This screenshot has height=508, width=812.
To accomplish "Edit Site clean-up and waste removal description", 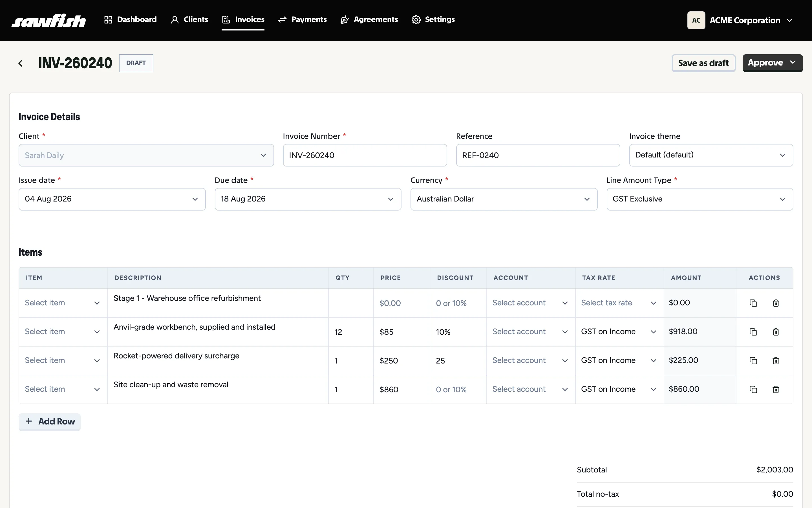I will [218, 389].
